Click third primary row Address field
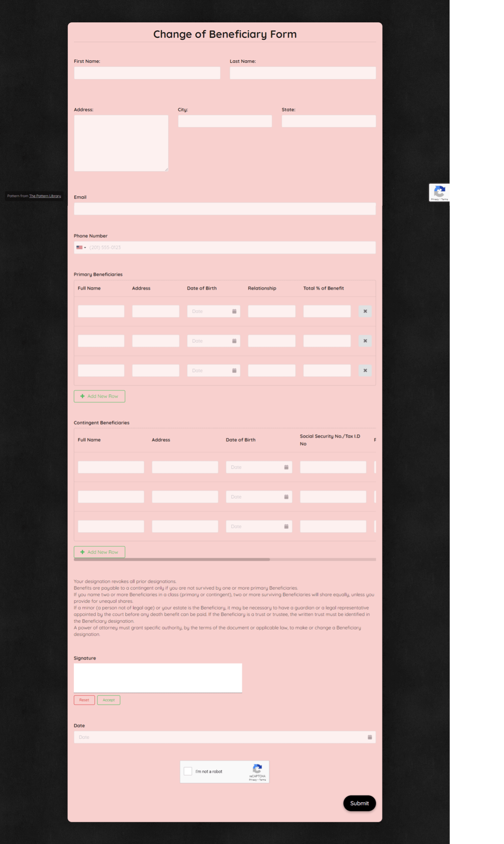This screenshot has height=844, width=504. pos(156,370)
